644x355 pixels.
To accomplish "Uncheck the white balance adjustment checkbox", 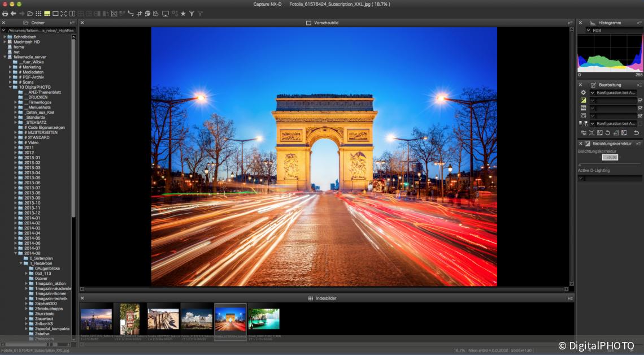I will click(640, 108).
